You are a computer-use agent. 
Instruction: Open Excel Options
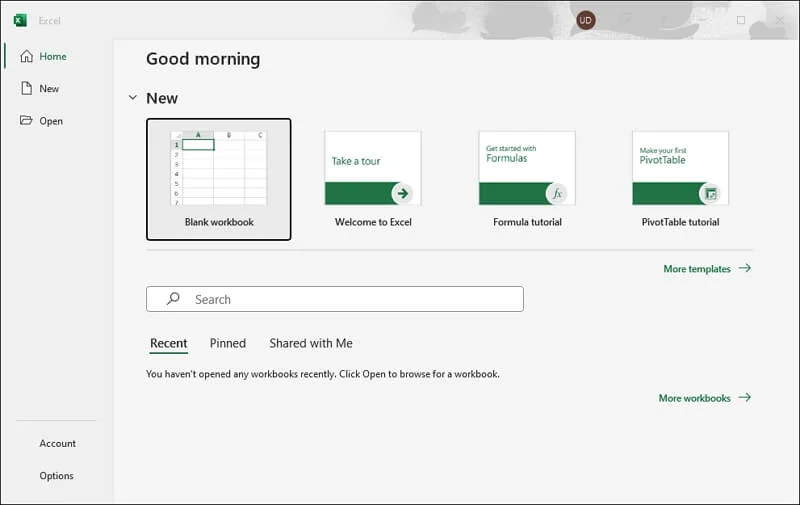tap(57, 475)
